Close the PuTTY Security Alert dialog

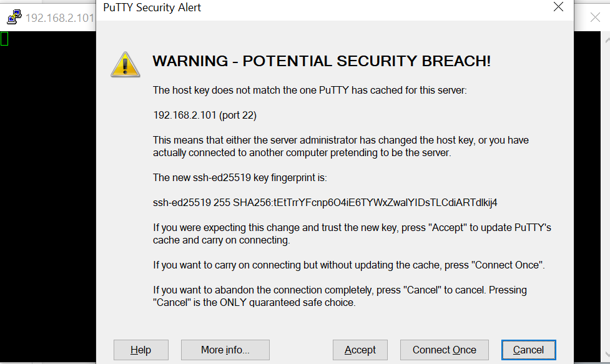(558, 7)
